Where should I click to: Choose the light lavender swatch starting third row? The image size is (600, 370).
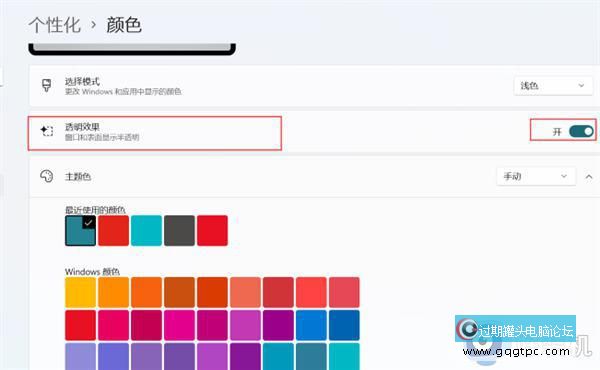click(x=80, y=357)
